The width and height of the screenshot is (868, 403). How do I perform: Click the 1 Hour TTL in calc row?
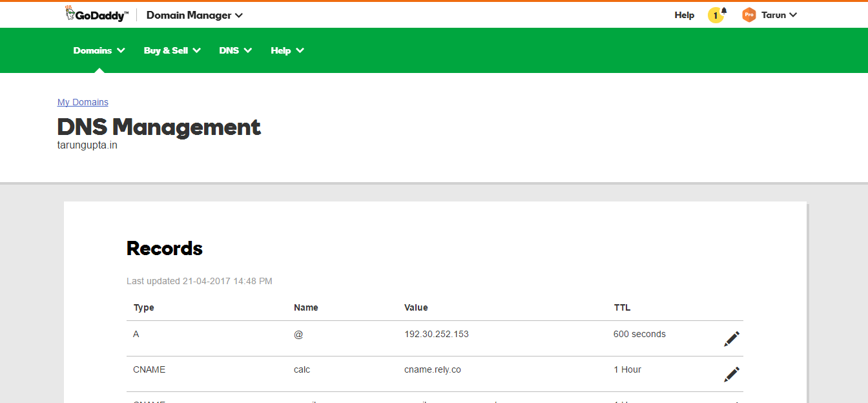pos(627,369)
